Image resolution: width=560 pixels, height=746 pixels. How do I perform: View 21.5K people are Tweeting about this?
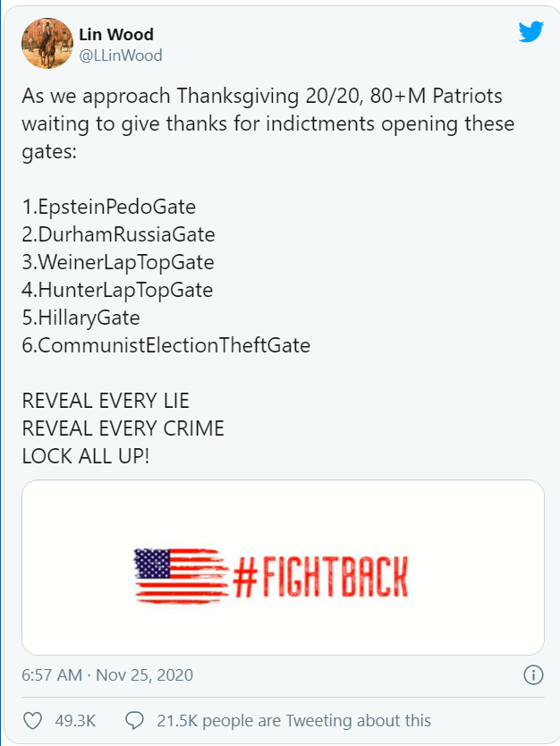(x=293, y=720)
